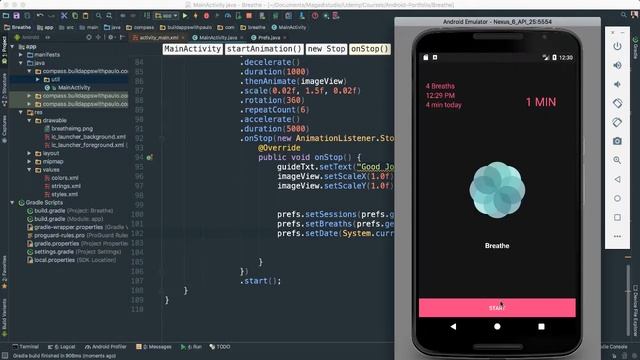Image resolution: width=640 pixels, height=360 pixels.
Task: Click the Debug bug icon
Action: (206, 16)
